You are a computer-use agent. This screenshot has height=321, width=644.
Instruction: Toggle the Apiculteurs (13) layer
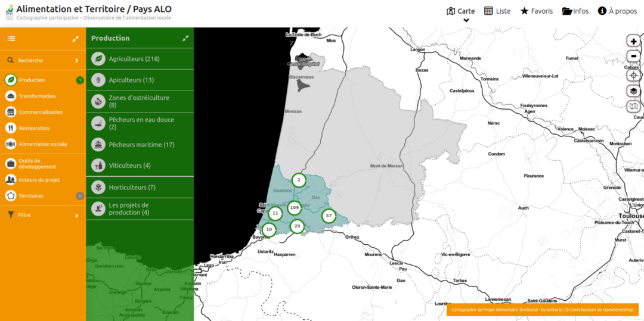click(x=140, y=80)
